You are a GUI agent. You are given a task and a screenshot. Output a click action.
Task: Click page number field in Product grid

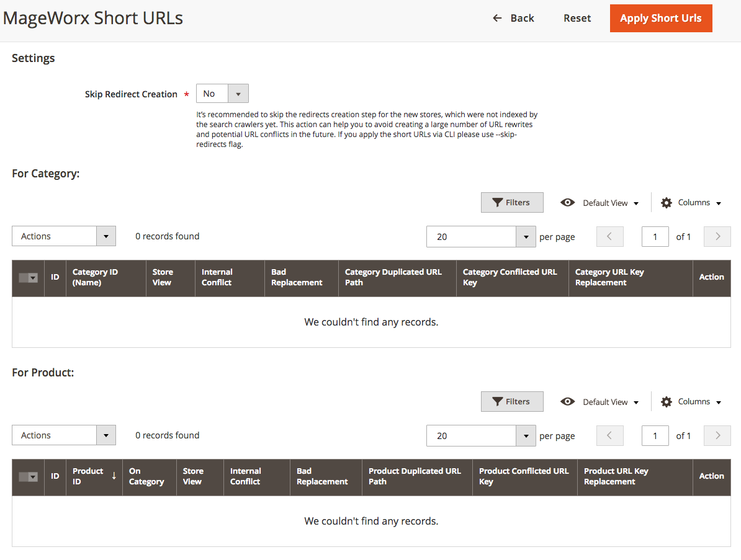655,436
